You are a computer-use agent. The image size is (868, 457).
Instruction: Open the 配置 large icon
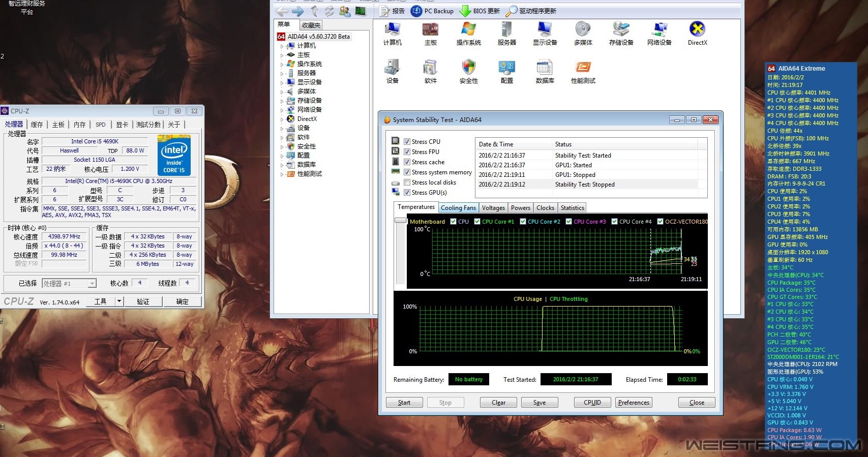[x=506, y=72]
